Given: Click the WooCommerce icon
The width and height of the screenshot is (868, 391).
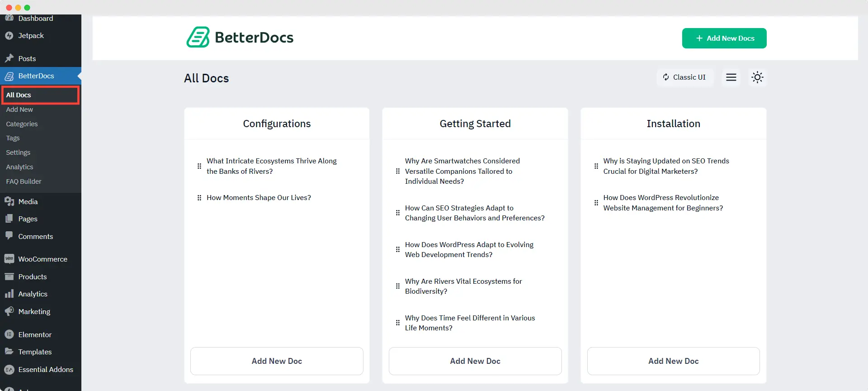Looking at the screenshot, I should (x=9, y=259).
